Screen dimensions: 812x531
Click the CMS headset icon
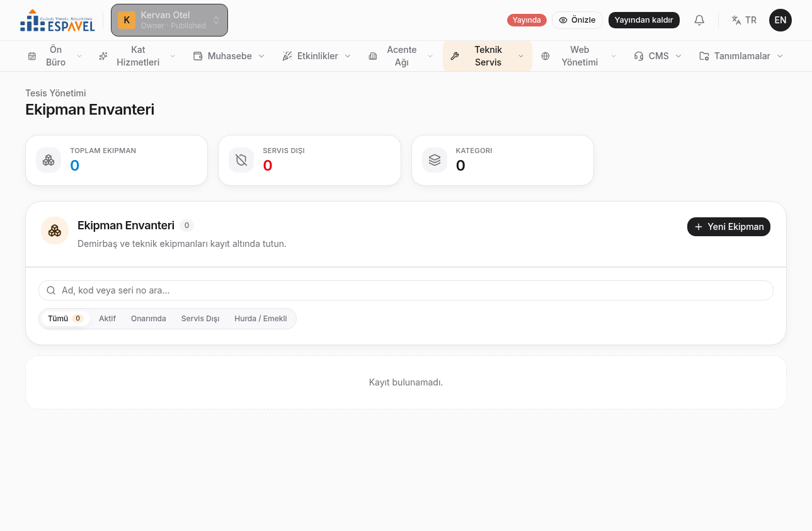click(x=639, y=56)
